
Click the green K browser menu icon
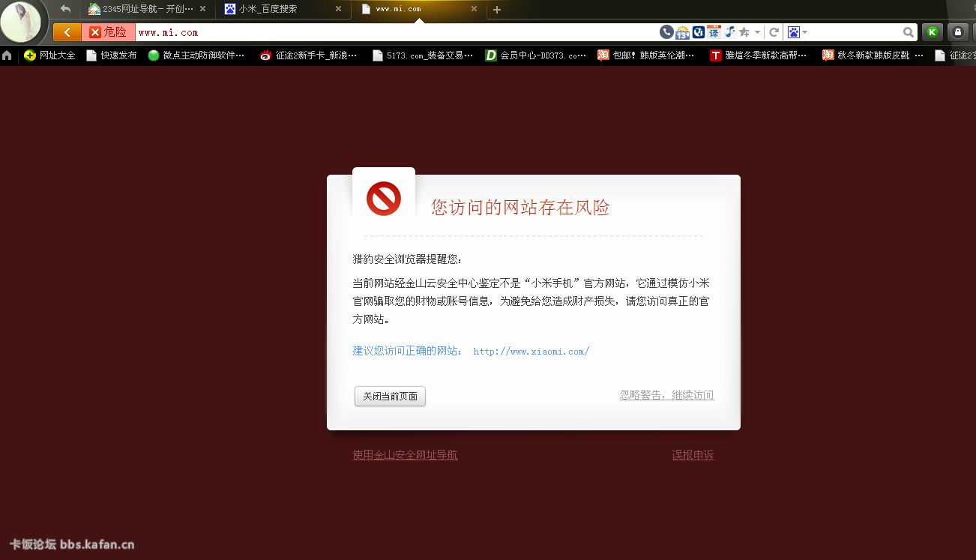tap(932, 32)
